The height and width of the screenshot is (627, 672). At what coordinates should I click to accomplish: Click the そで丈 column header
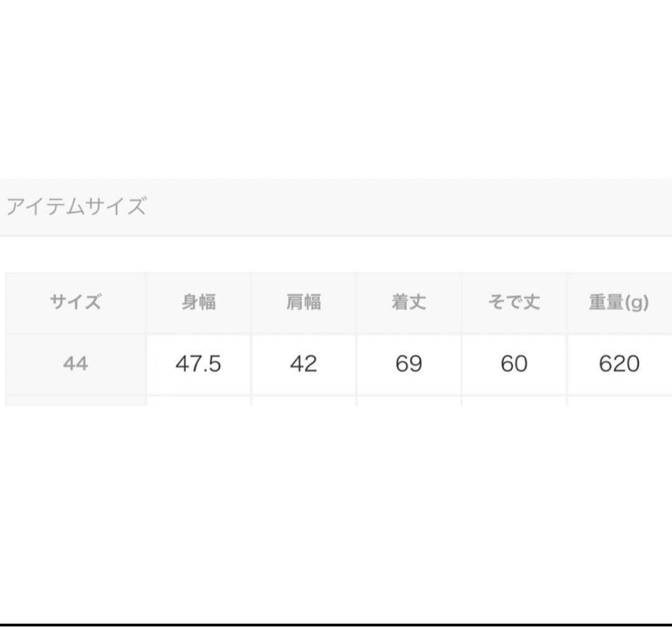coord(514,303)
